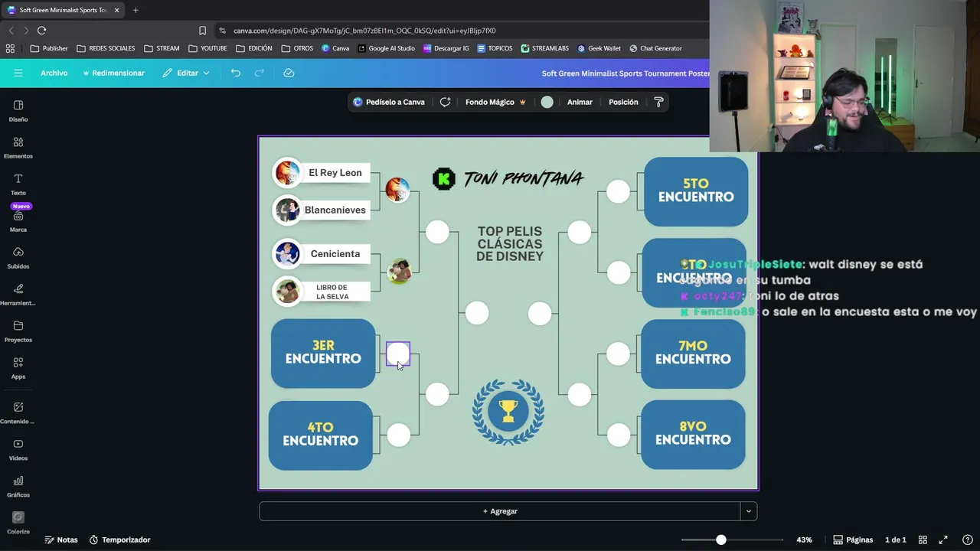The width and height of the screenshot is (980, 551).
Task: Open the Colorize app in sidebar
Action: 18,523
